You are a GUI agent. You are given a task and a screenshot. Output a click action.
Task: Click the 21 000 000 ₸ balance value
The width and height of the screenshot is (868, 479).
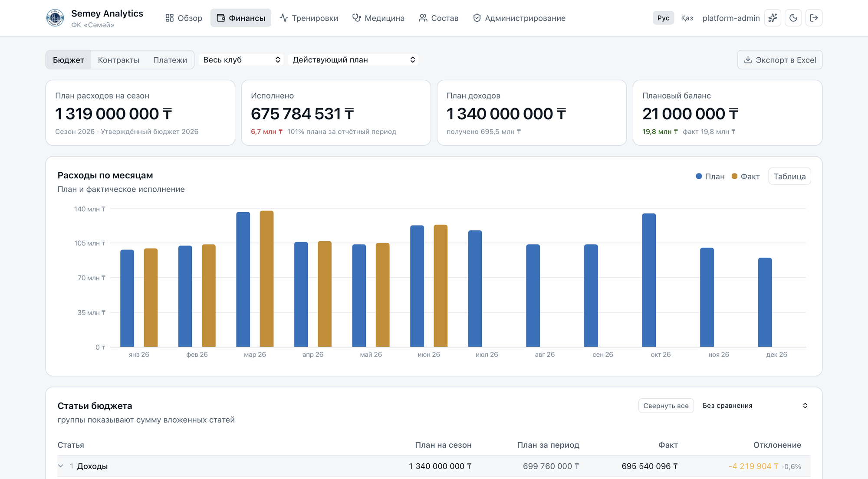(x=690, y=114)
